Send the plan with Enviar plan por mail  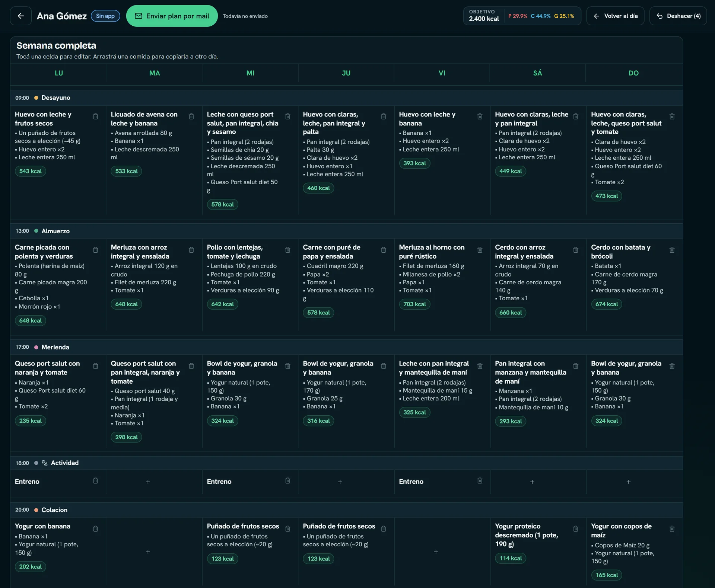172,16
